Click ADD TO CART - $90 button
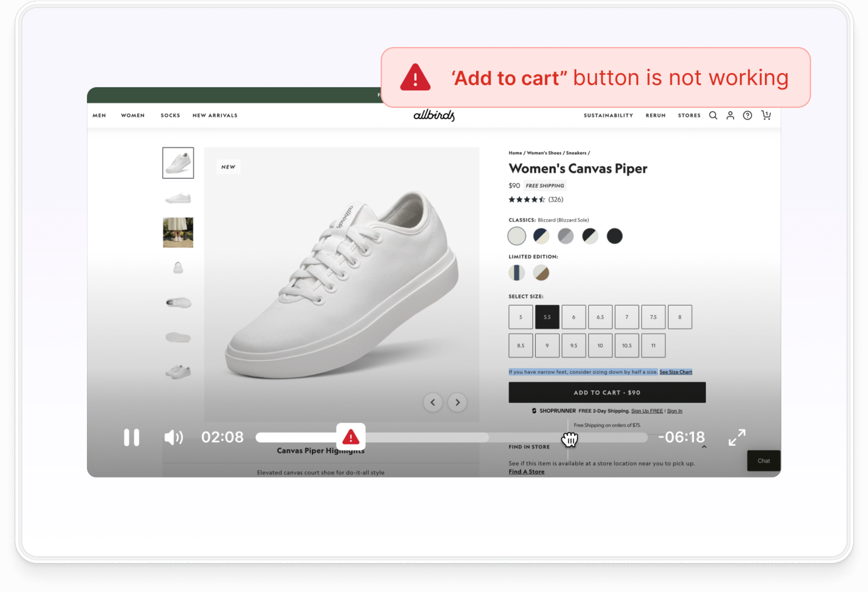Viewport: 868px width, 592px height. click(607, 392)
